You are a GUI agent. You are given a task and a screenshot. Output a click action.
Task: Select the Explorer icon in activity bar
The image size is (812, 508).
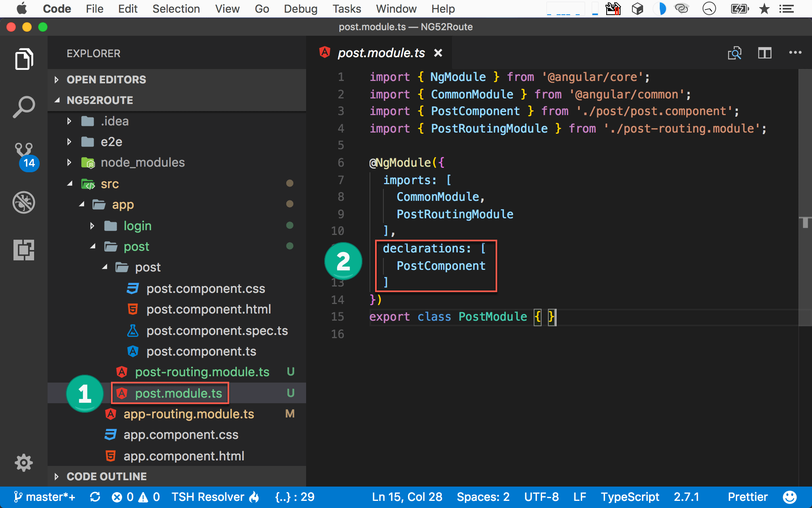(x=24, y=59)
